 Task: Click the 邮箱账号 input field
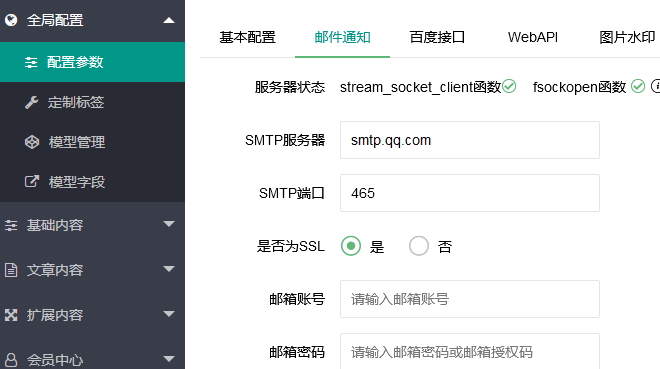coord(470,299)
